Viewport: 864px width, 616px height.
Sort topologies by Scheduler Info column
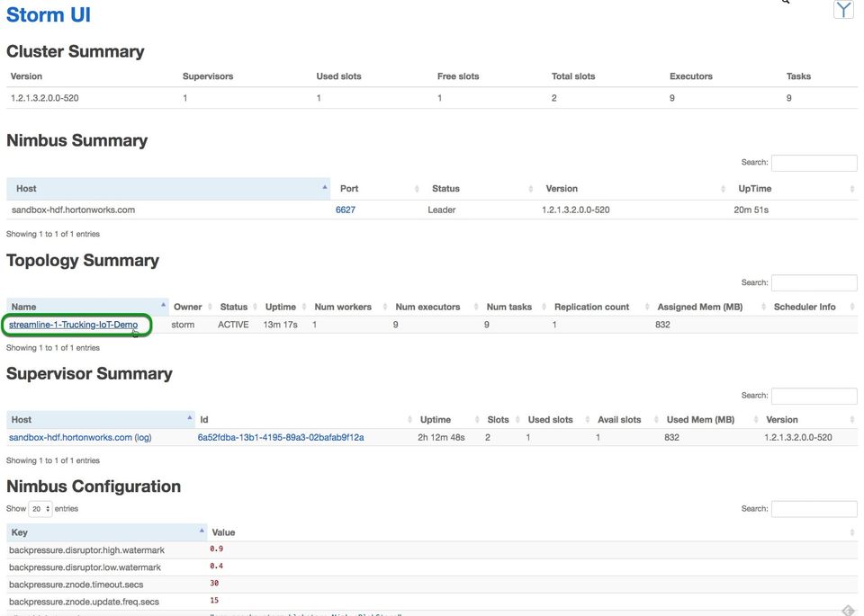[x=813, y=307]
